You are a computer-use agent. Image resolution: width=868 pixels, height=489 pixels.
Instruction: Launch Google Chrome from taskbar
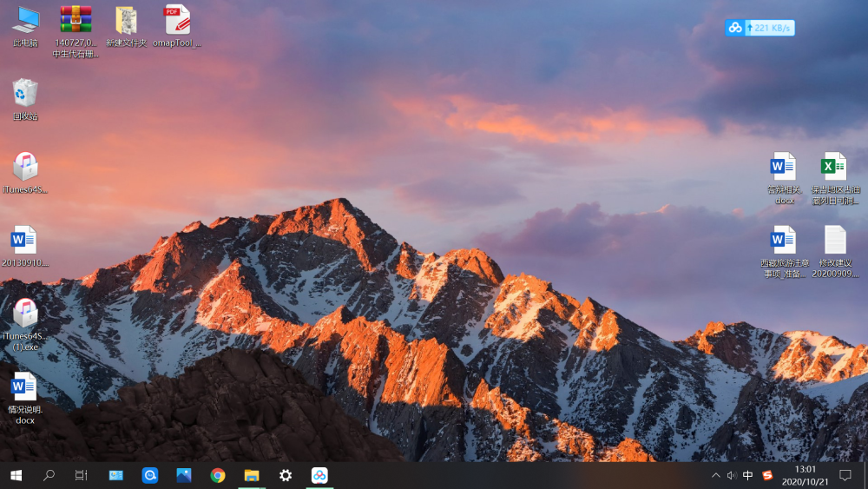pyautogui.click(x=218, y=475)
